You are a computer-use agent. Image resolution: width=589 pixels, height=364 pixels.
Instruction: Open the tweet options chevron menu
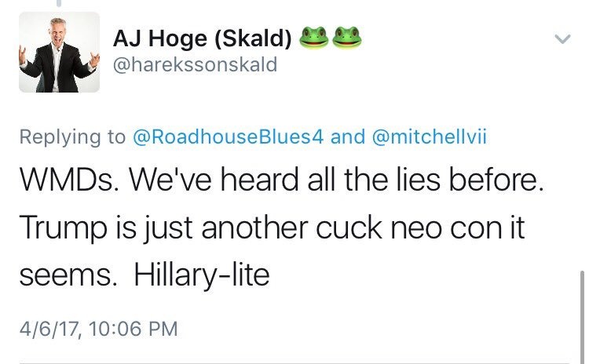(563, 38)
